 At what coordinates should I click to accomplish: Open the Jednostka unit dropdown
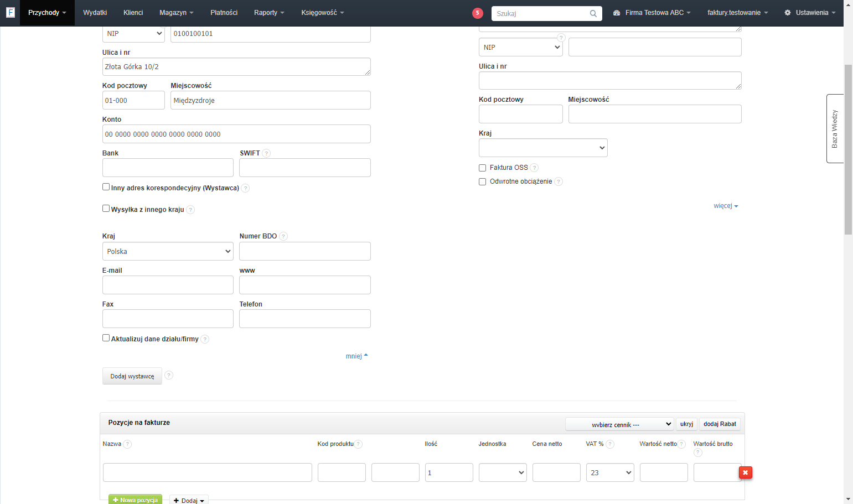pos(503,472)
